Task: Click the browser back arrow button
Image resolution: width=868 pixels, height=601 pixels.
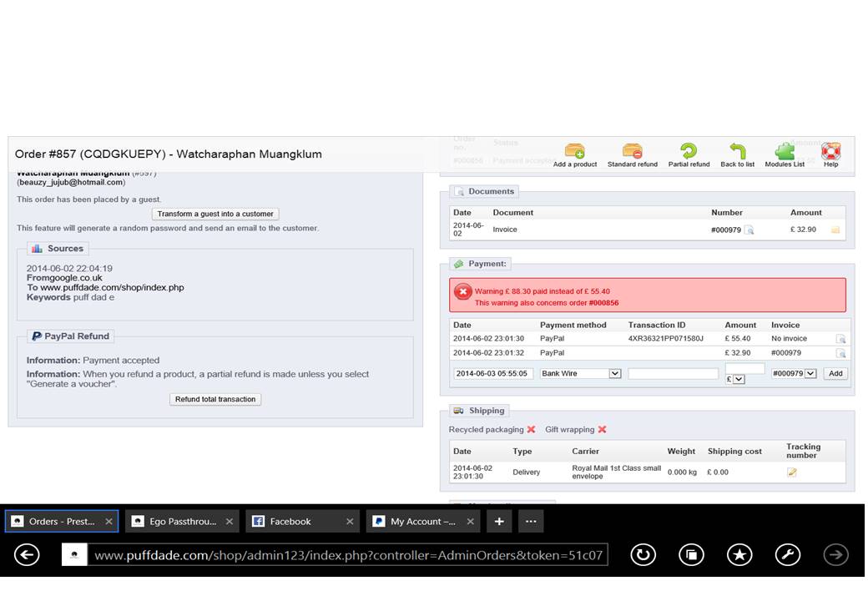Action: 27,554
